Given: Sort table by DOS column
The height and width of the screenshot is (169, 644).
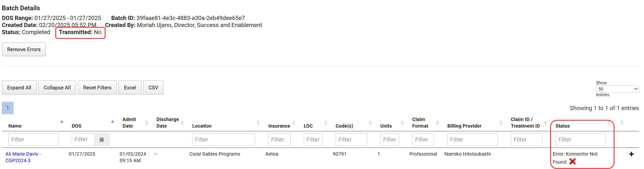Looking at the screenshot, I should tap(112, 122).
